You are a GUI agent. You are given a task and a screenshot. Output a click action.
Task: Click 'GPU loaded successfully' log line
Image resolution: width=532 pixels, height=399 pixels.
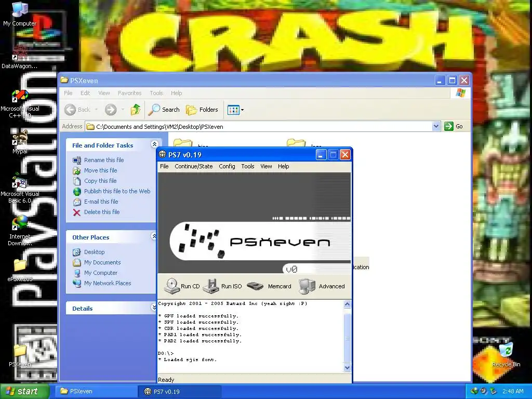[198, 316]
